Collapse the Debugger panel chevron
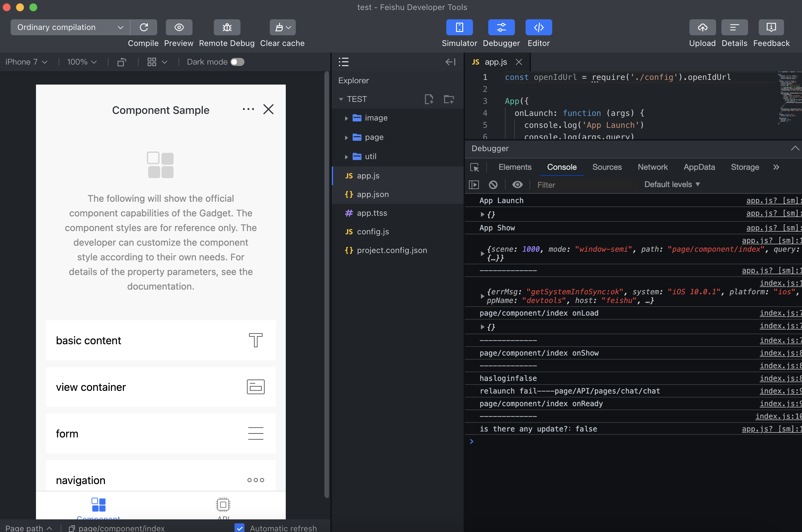This screenshot has width=802, height=532. tap(795, 148)
